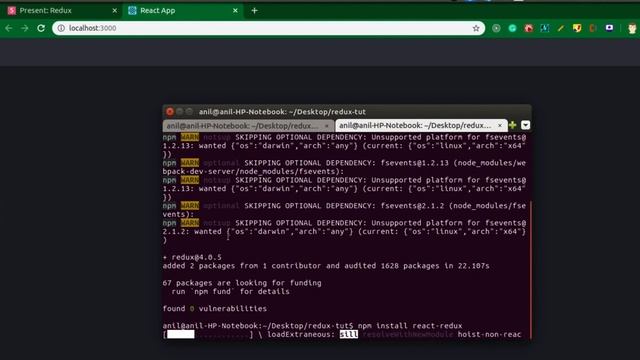Close the second terminal tab
The image size is (640, 360).
(x=500, y=125)
